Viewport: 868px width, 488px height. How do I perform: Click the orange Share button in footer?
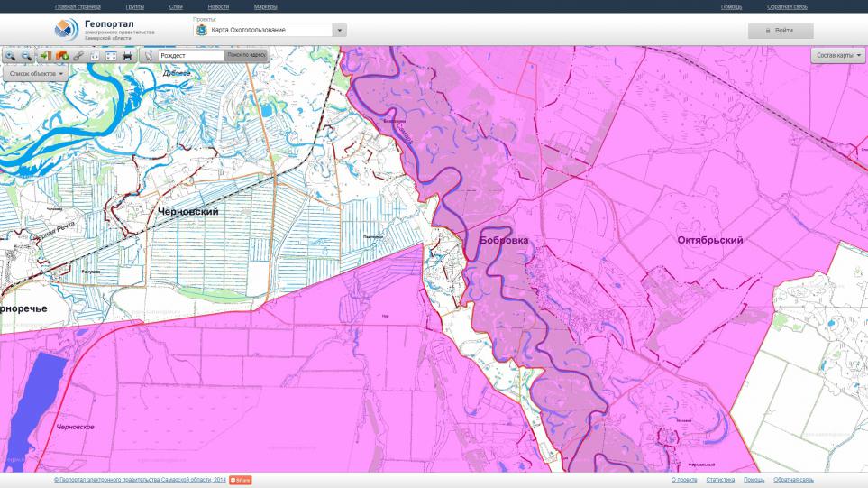click(x=241, y=480)
